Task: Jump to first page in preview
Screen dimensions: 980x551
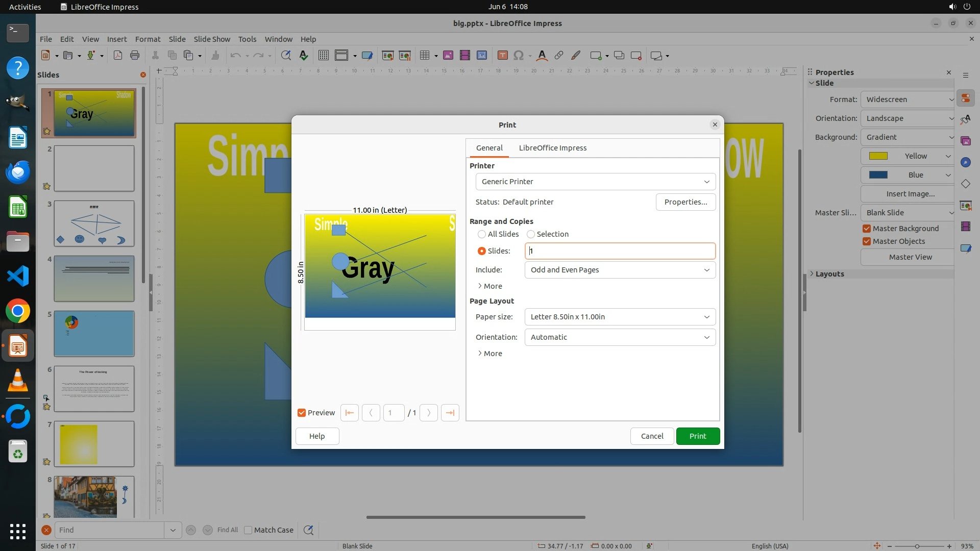Action: point(350,413)
